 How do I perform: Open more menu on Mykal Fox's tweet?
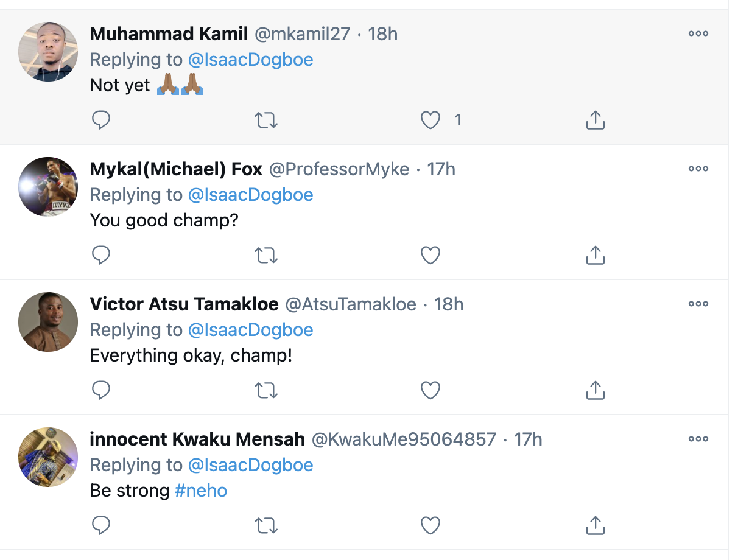pyautogui.click(x=698, y=169)
